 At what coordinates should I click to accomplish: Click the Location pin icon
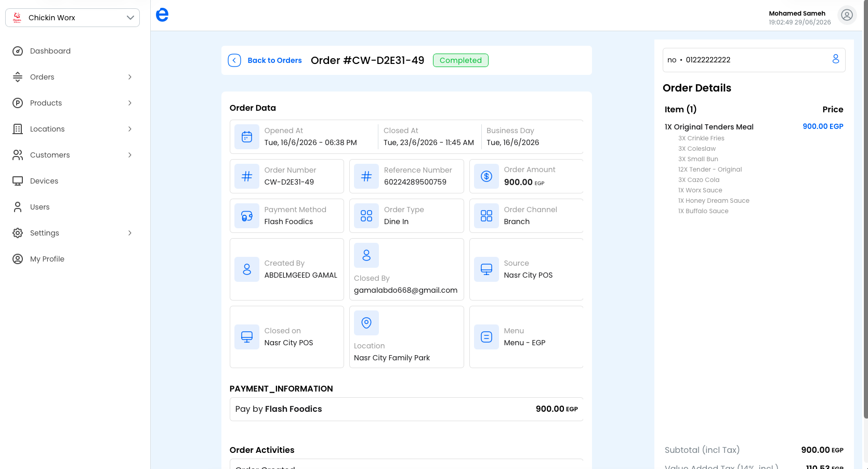point(366,323)
